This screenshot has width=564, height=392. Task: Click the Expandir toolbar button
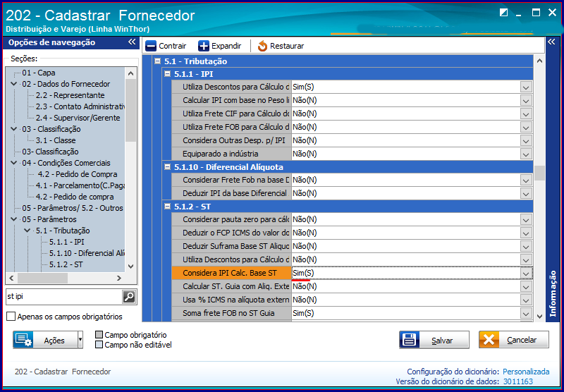(x=220, y=46)
